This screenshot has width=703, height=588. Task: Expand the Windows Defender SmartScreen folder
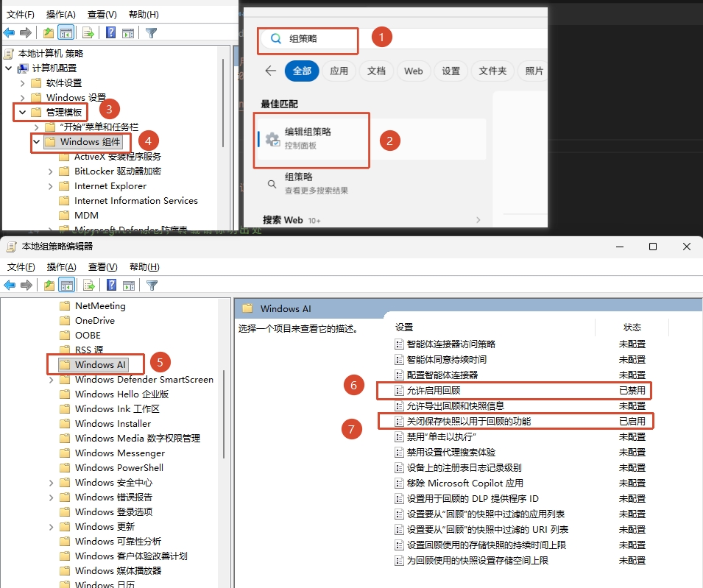tap(51, 380)
